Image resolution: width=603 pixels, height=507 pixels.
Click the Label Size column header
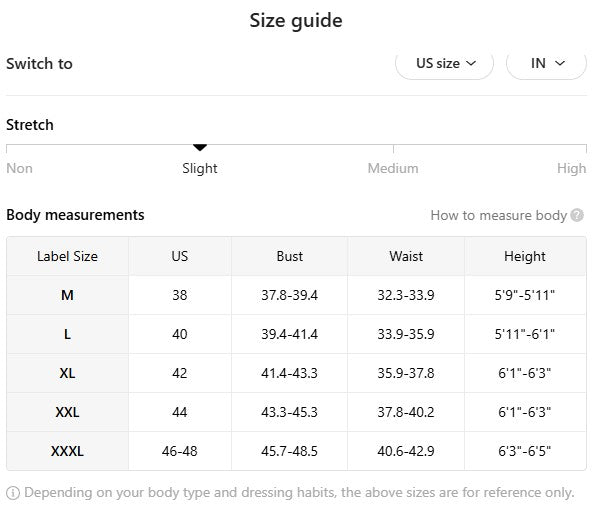point(67,256)
